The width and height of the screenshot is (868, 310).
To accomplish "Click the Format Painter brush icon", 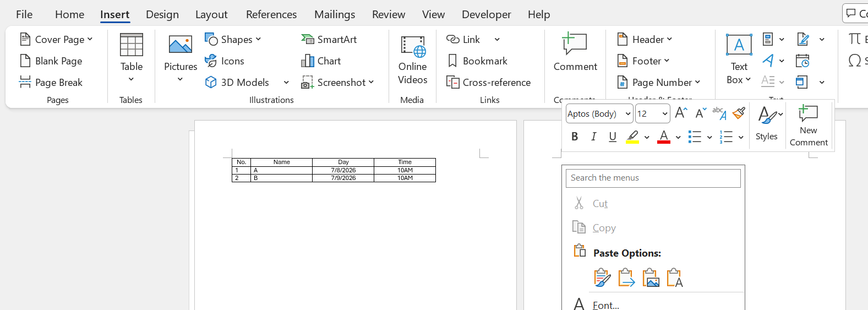I will (739, 113).
